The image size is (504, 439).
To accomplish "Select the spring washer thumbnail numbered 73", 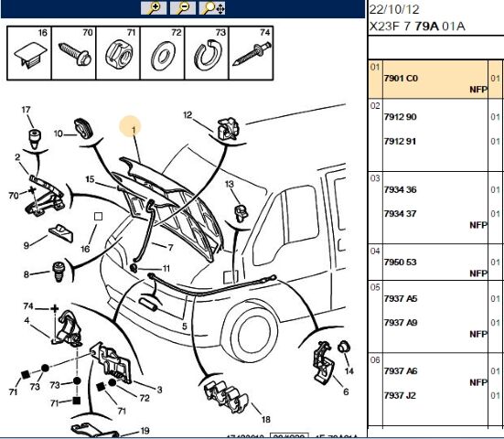I will tap(207, 53).
